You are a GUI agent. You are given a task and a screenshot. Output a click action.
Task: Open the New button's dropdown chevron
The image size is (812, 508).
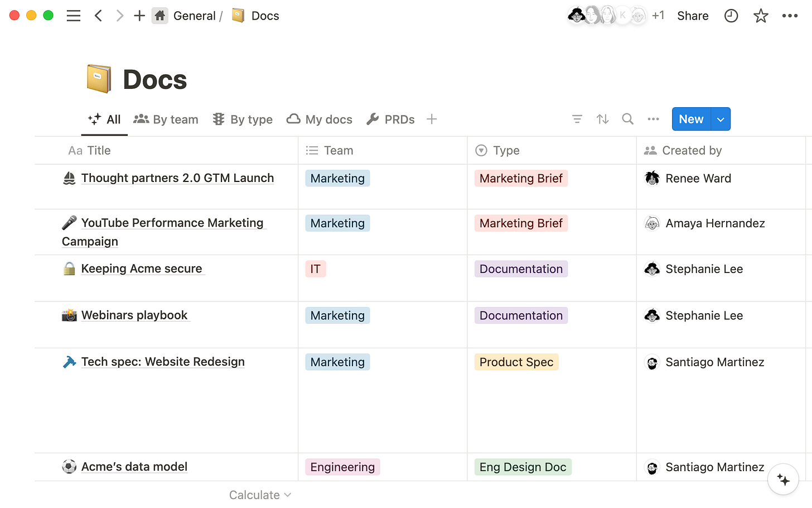pos(721,119)
